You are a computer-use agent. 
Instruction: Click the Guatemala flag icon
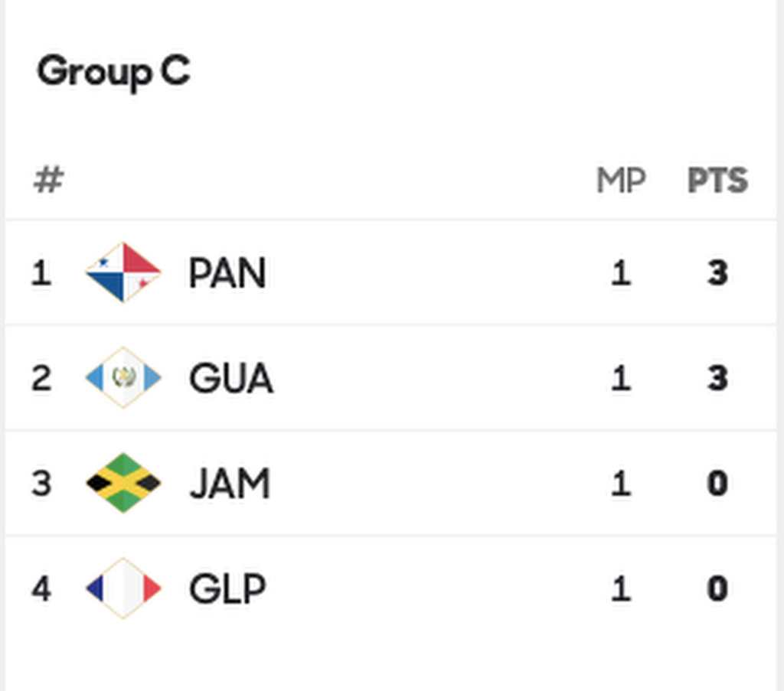(123, 377)
